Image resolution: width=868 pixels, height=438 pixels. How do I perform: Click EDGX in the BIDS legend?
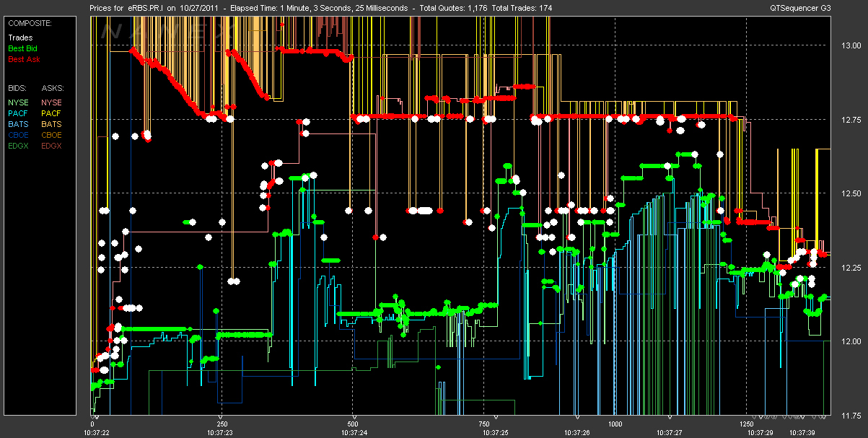pyautogui.click(x=19, y=145)
